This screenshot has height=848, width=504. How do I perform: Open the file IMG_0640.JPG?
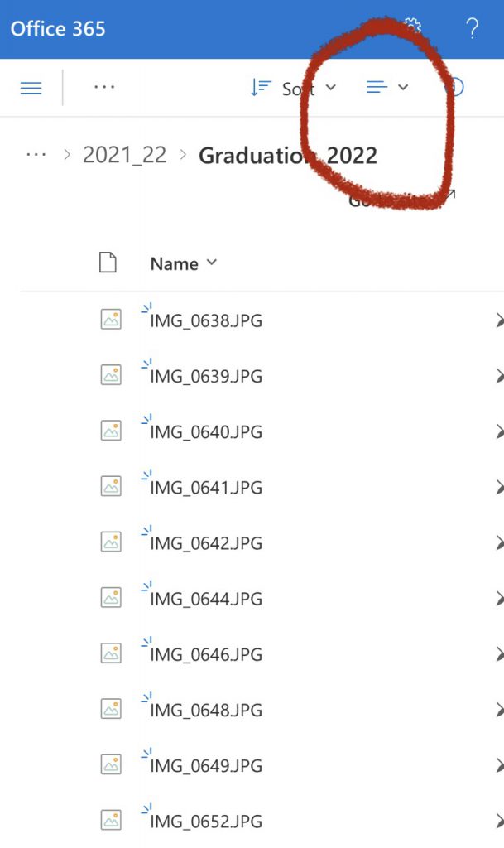tap(206, 432)
